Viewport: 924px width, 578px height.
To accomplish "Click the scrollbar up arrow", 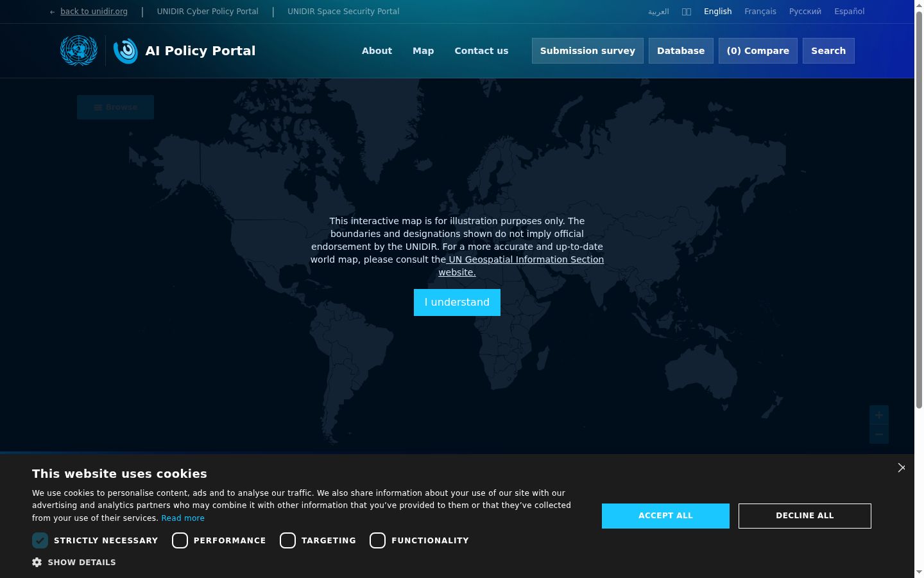I will click(x=919, y=4).
